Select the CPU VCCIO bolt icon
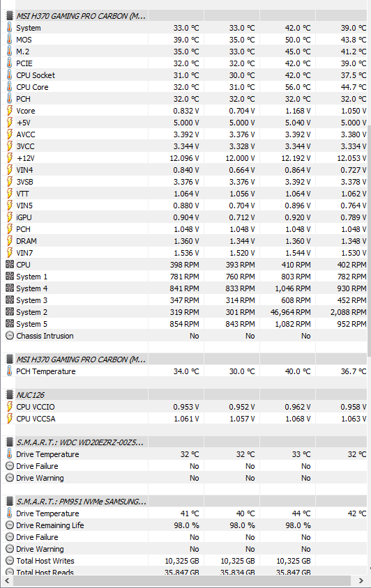371x588 pixels. 9,406
